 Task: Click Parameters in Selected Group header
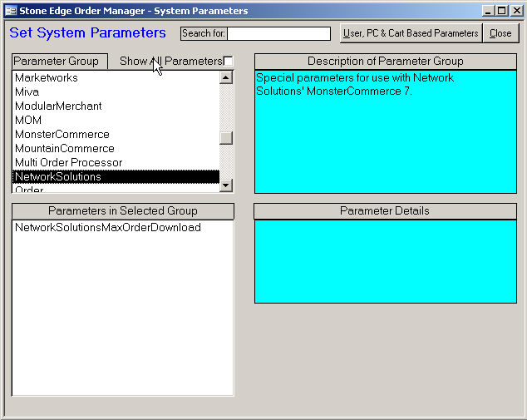tap(123, 211)
